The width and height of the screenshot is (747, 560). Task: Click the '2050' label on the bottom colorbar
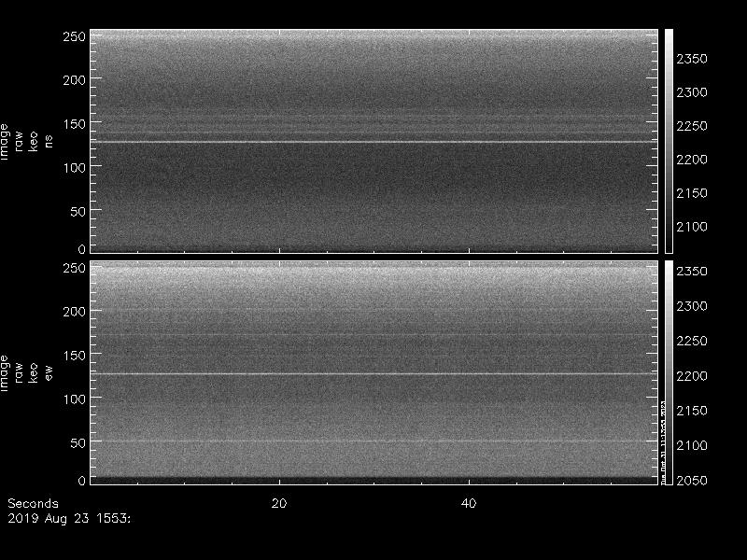(692, 480)
